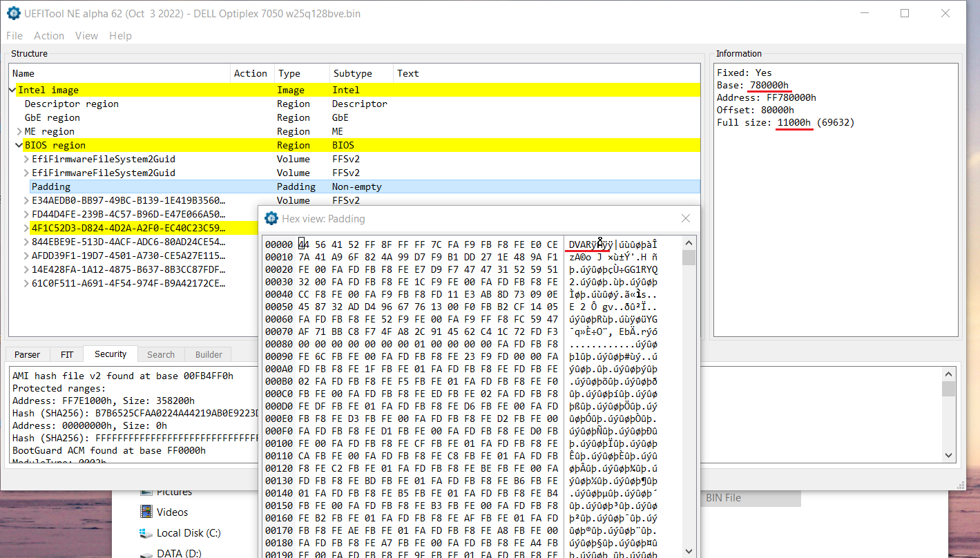
Task: Open the View menu
Action: (x=86, y=36)
